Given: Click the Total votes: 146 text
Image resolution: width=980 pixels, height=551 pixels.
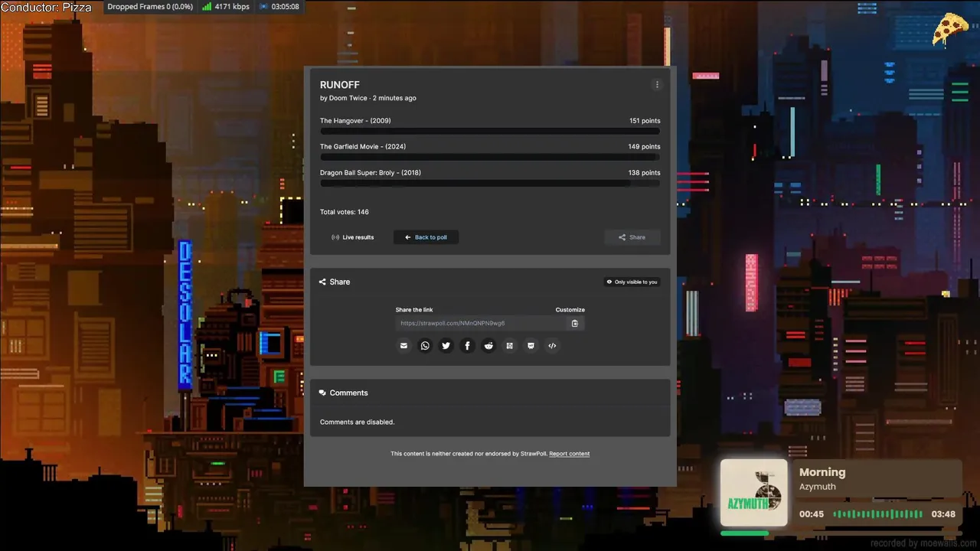Looking at the screenshot, I should point(345,212).
